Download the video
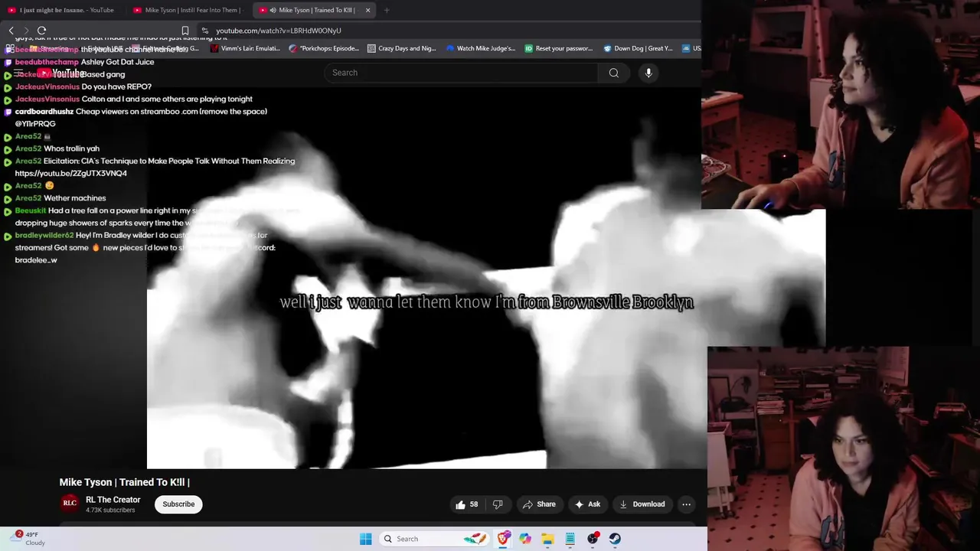The width and height of the screenshot is (980, 551). tap(642, 504)
